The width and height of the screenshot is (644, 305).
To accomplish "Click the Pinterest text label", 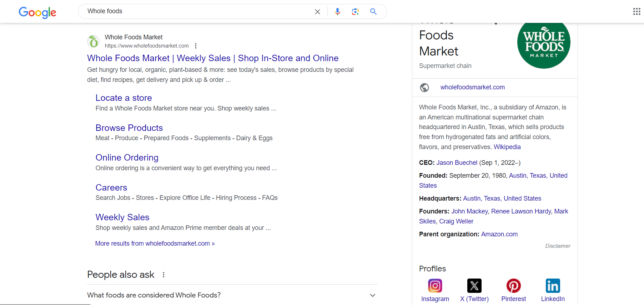I will [x=514, y=299].
